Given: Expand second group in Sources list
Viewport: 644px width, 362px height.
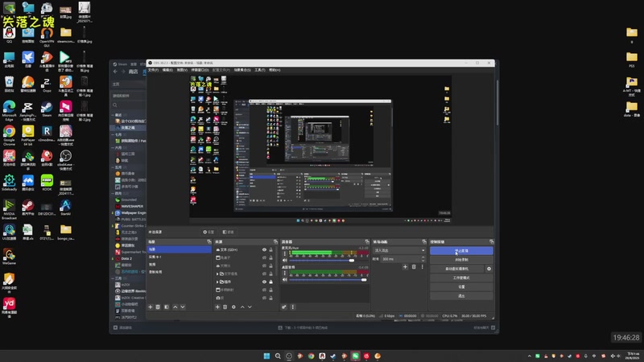Looking at the screenshot, I should click(x=217, y=282).
